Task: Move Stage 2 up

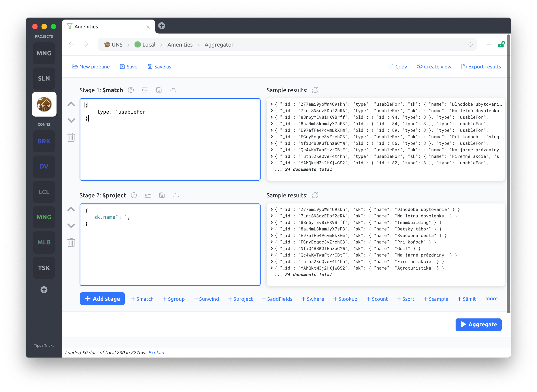Action: (71, 209)
